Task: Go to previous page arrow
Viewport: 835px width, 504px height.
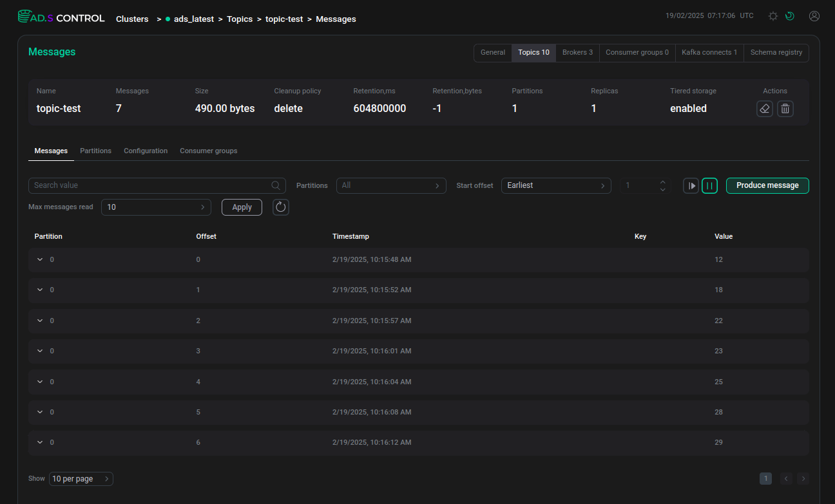Action: click(x=786, y=478)
